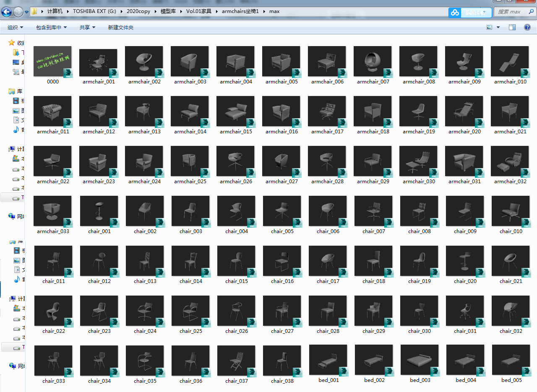Go to the armchairs坐椅1 breadcrumb folder

[241, 11]
